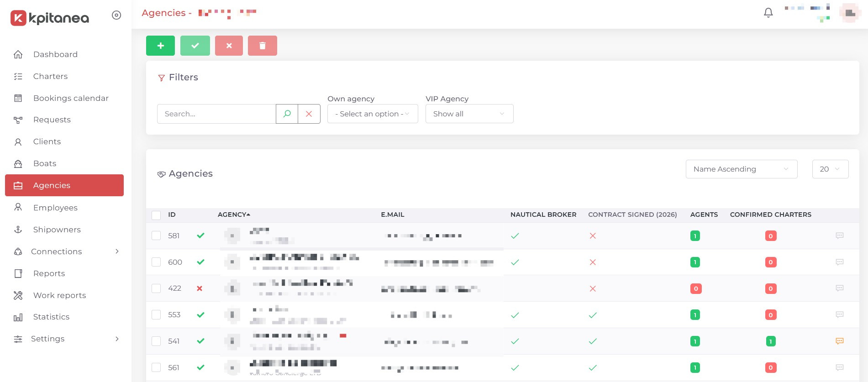Click green agents badge for agency 581

[x=695, y=236]
